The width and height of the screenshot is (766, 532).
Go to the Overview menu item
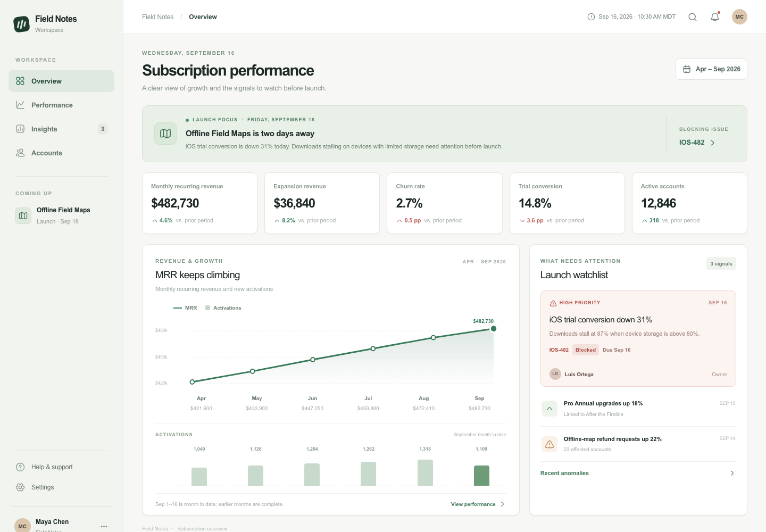[61, 81]
